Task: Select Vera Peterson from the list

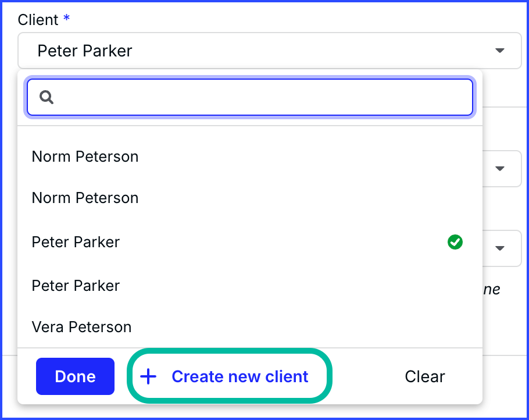Action: click(x=81, y=327)
